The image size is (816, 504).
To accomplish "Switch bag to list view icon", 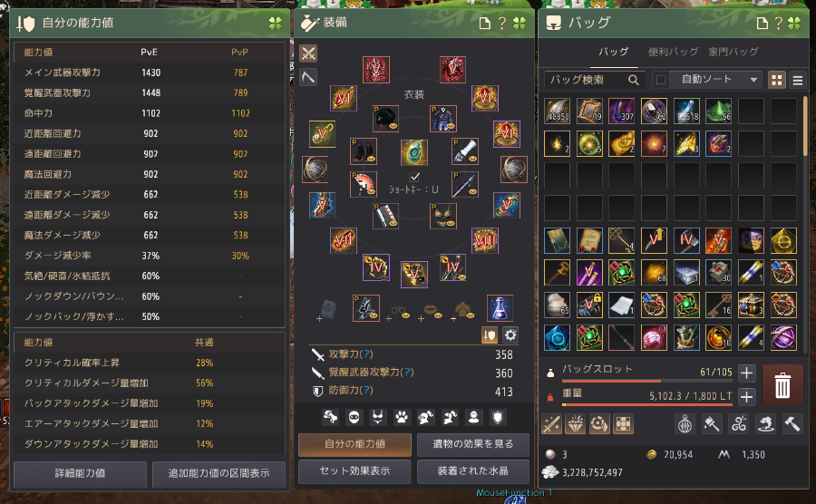I will [x=798, y=80].
